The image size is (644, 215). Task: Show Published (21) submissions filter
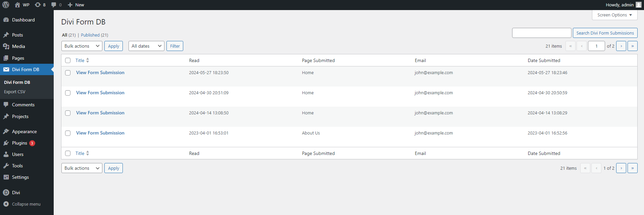coord(94,35)
